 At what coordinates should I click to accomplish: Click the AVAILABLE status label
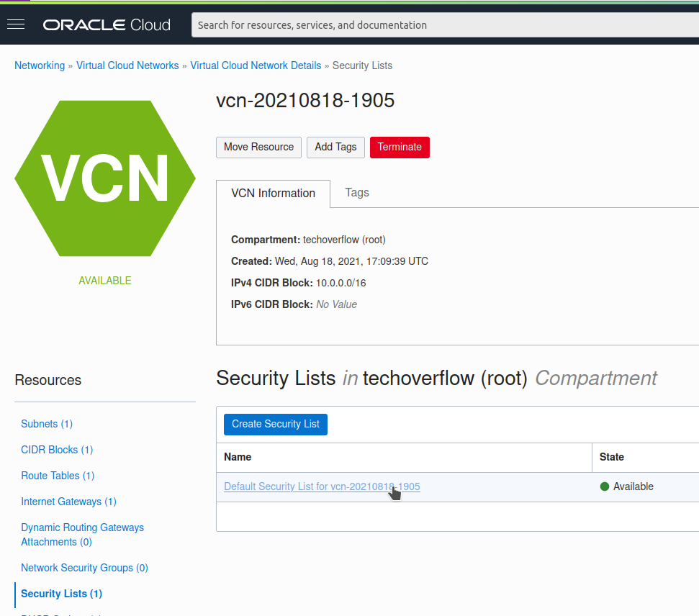(105, 281)
